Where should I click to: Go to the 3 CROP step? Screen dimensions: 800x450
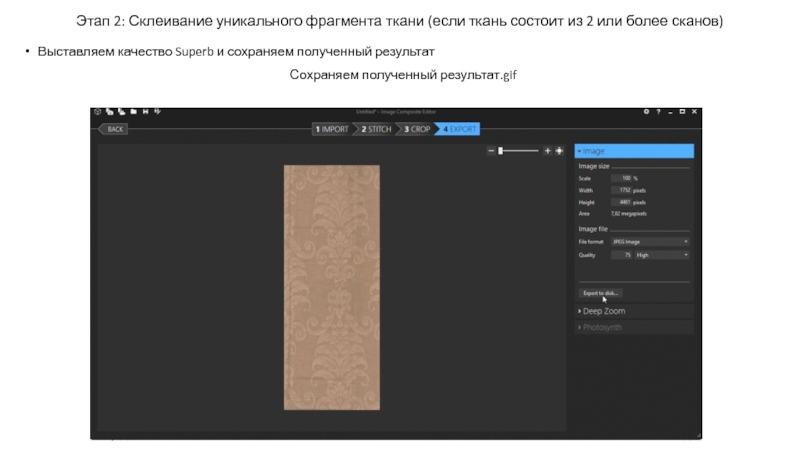(x=417, y=129)
